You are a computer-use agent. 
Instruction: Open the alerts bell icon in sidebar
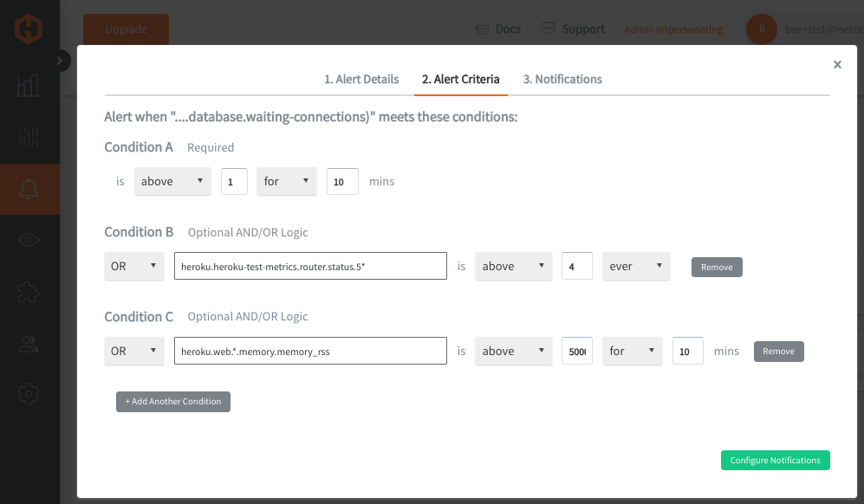[29, 189]
